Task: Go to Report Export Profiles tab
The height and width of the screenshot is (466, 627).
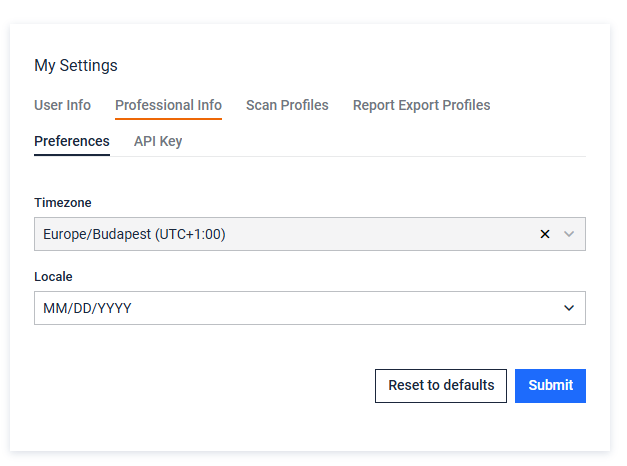Action: tap(421, 105)
